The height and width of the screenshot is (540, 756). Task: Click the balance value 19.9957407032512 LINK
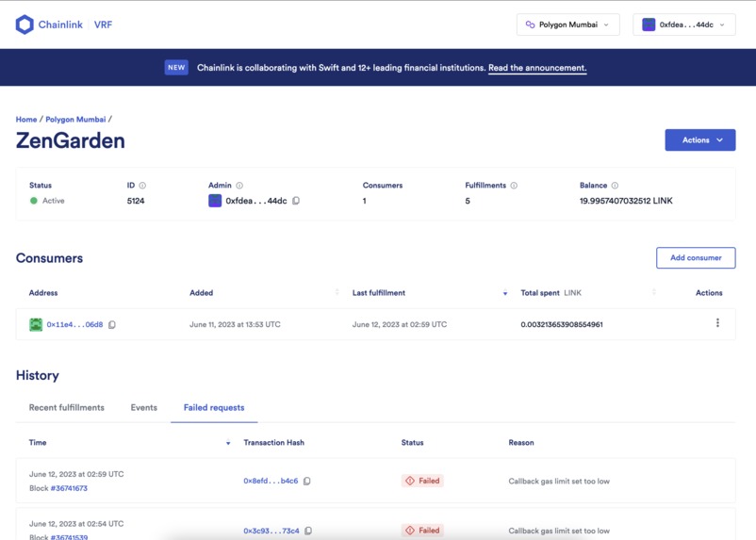click(x=626, y=201)
